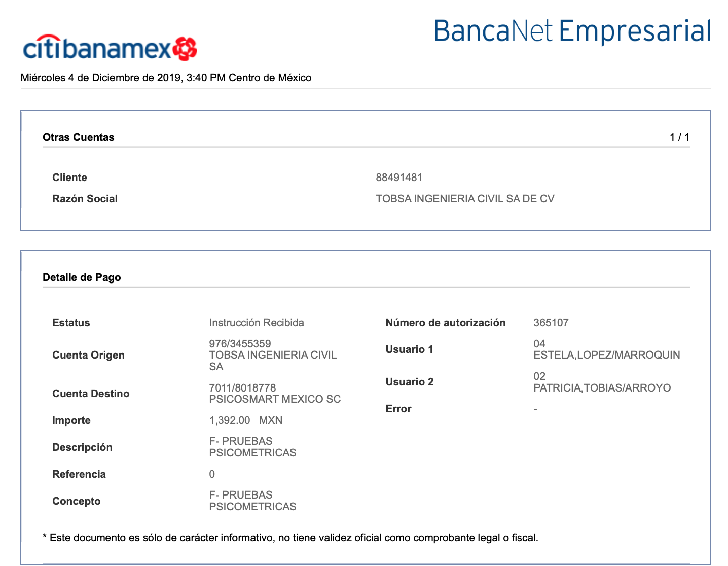The image size is (728, 566).
Task: Select the date line 'Miércoles 4 de Diciembre de 2019'
Action: click(101, 78)
